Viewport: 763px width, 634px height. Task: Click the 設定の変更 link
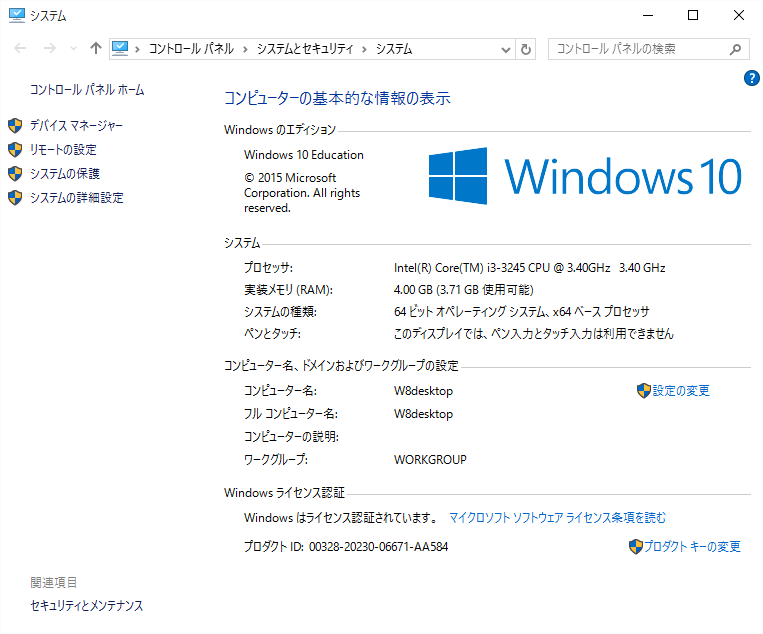(681, 391)
